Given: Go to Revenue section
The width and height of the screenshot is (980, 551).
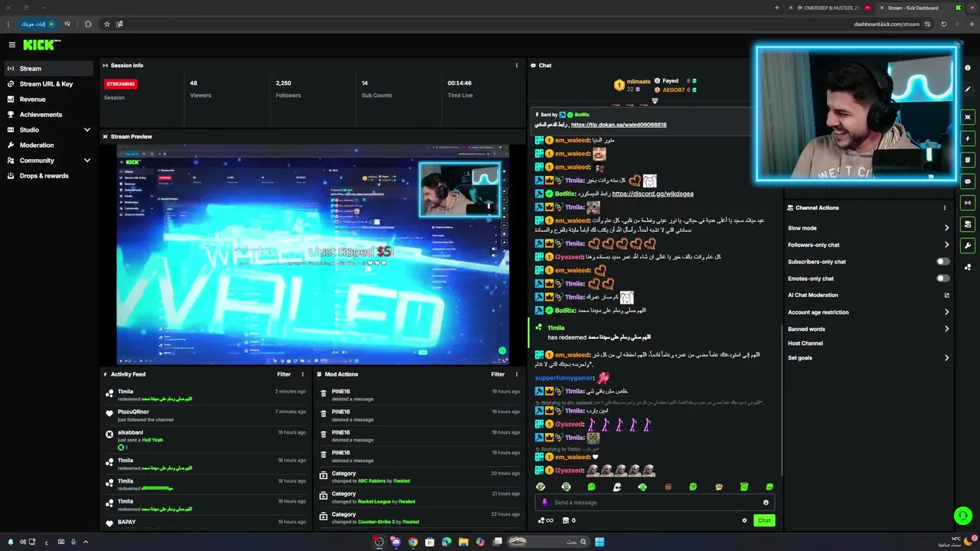Looking at the screenshot, I should 49,99.
